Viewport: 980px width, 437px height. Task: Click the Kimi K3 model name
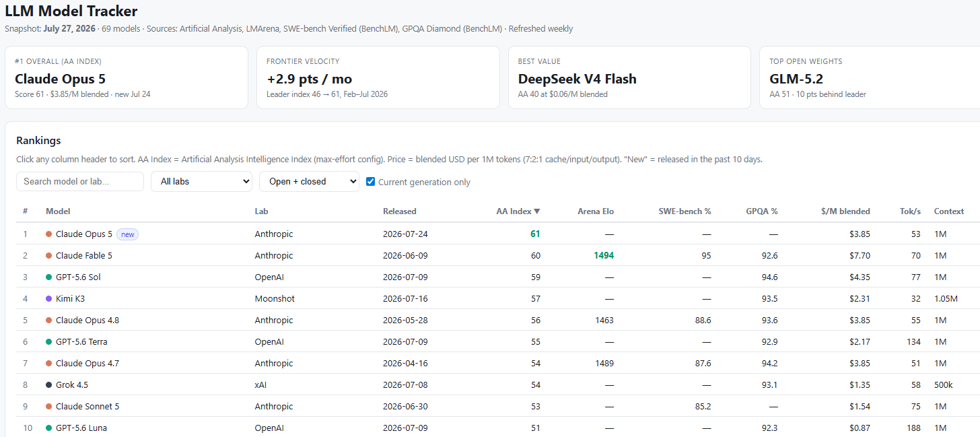point(70,298)
